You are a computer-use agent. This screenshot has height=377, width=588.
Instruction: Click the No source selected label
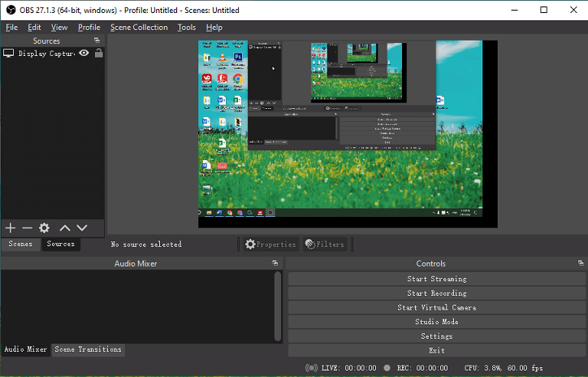(x=146, y=245)
